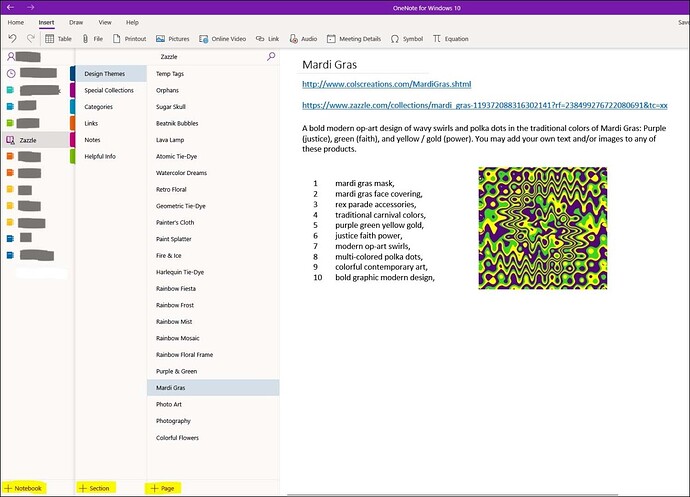Open the Paint Splatter page

point(213,239)
